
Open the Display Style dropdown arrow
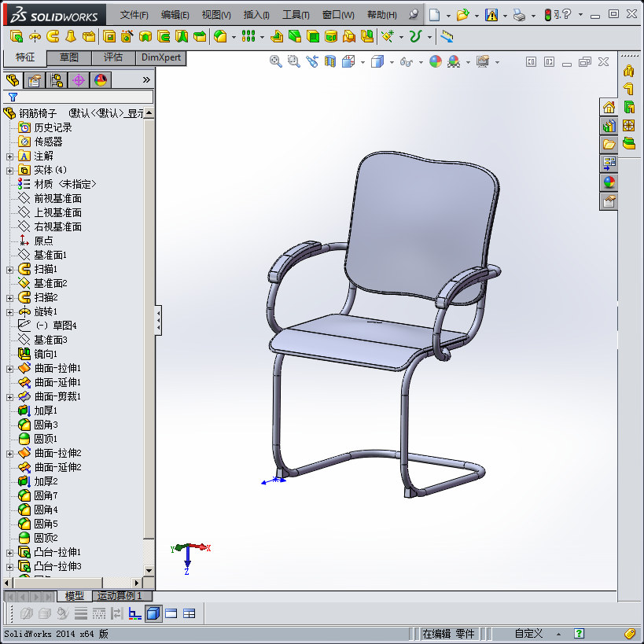392,62
